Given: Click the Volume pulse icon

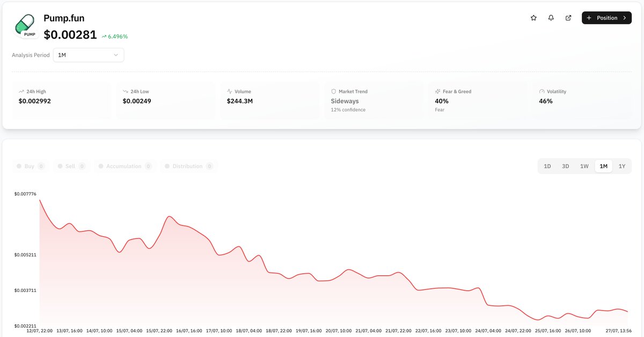Looking at the screenshot, I should (230, 92).
